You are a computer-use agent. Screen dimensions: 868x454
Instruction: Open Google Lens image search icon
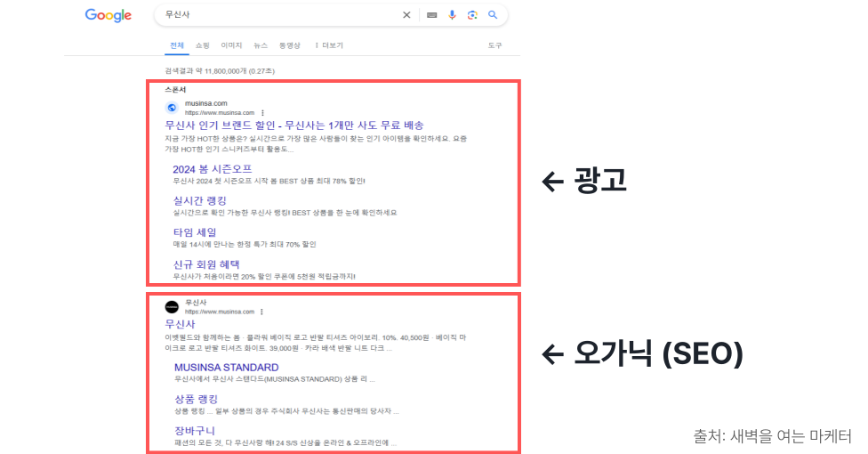point(472,15)
